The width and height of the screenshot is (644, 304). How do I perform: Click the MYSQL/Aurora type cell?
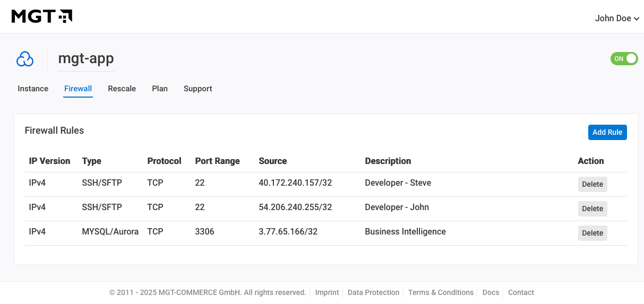coord(110,232)
